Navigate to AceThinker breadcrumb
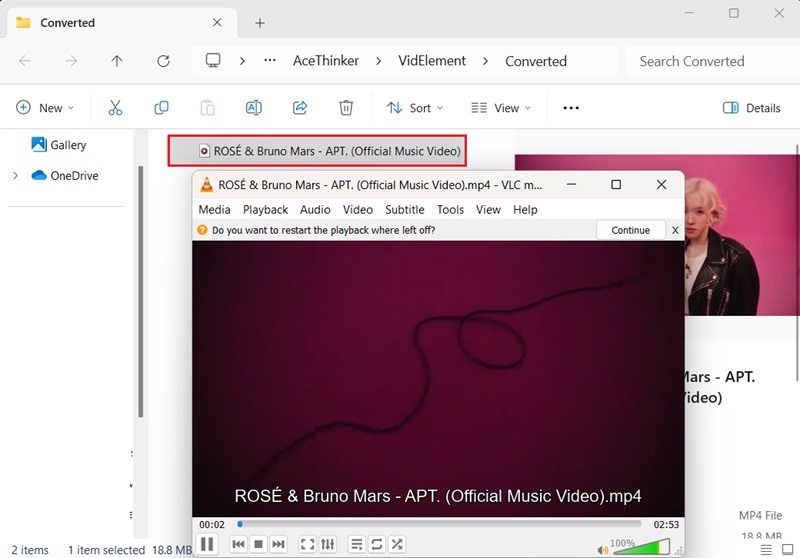The width and height of the screenshot is (800, 558). tap(326, 61)
